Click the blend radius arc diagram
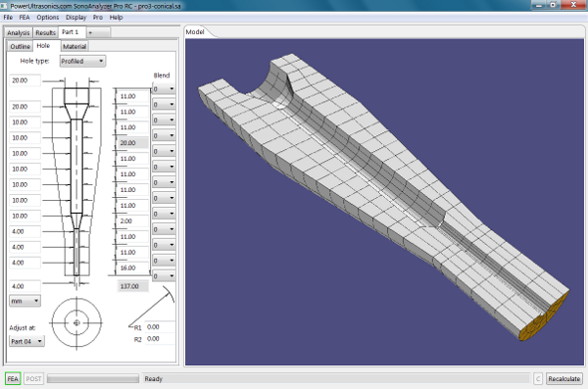The image size is (588, 389). click(x=152, y=307)
